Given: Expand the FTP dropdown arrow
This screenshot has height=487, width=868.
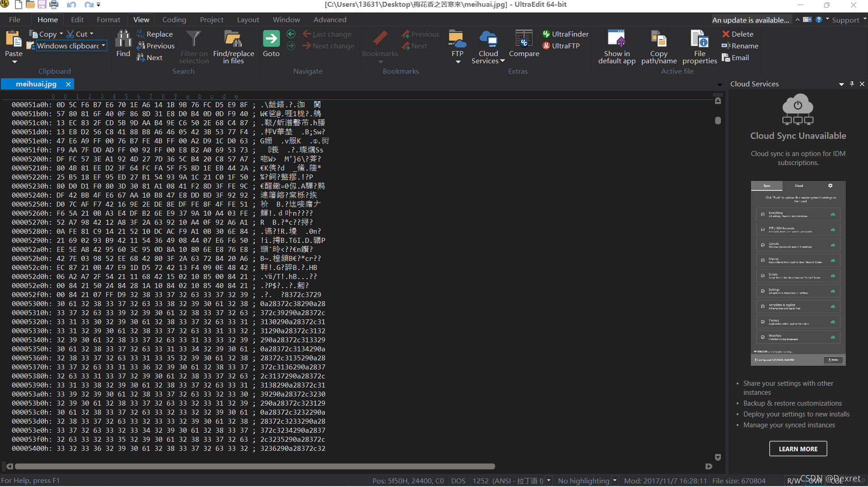Looking at the screenshot, I should [458, 62].
